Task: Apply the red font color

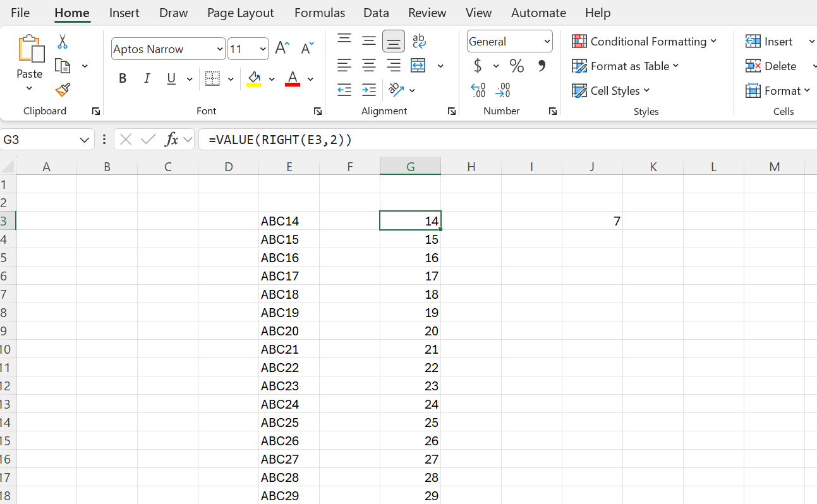Action: click(293, 79)
